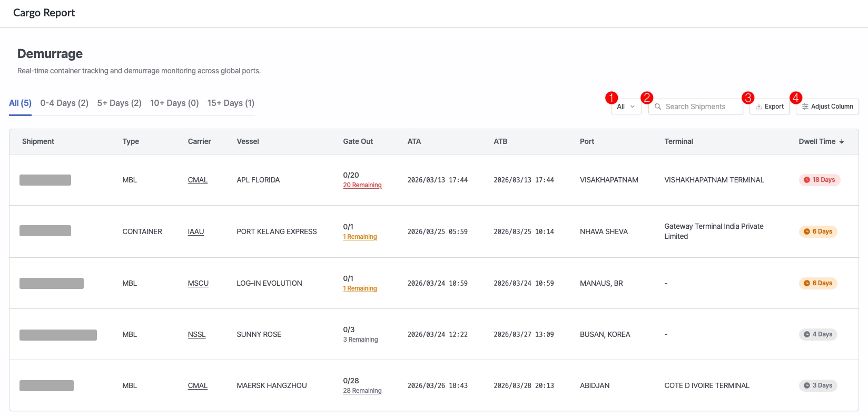Open the Adjust Column button
The image size is (868, 416).
tap(827, 107)
